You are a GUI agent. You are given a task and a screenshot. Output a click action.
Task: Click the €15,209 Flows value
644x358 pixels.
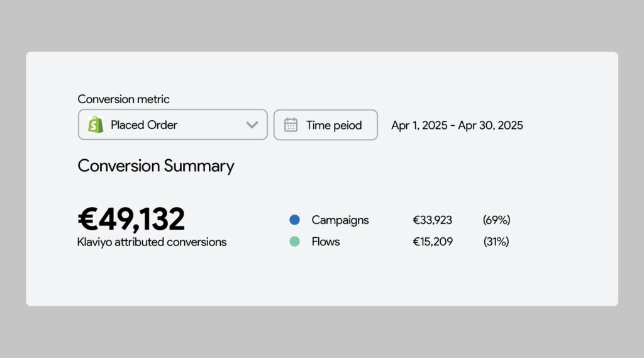tap(433, 241)
